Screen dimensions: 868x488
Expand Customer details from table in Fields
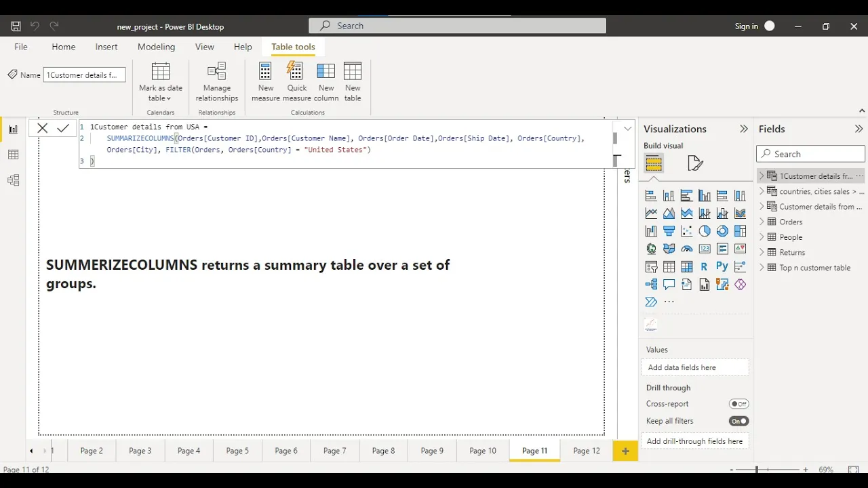(762, 206)
